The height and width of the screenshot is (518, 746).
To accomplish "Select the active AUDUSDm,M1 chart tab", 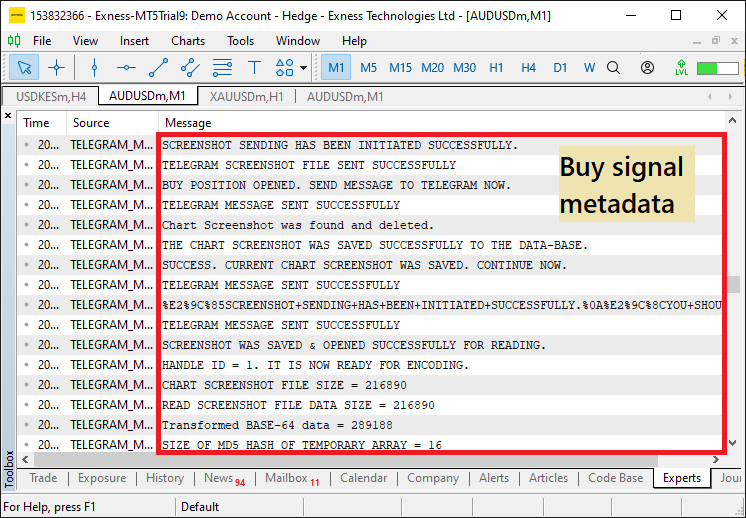I will [x=147, y=96].
